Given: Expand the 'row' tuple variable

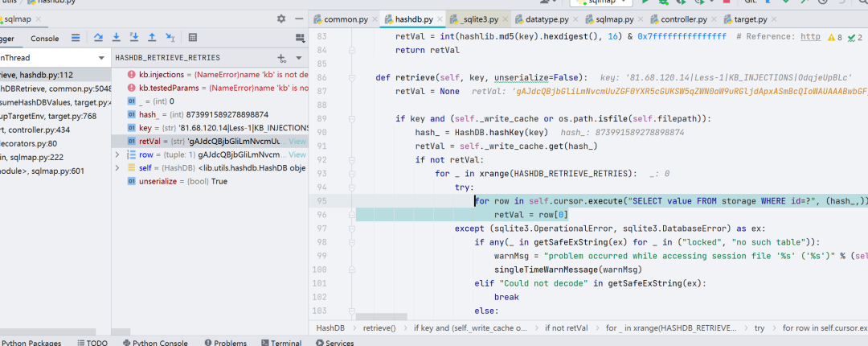Looking at the screenshot, I should click(117, 154).
